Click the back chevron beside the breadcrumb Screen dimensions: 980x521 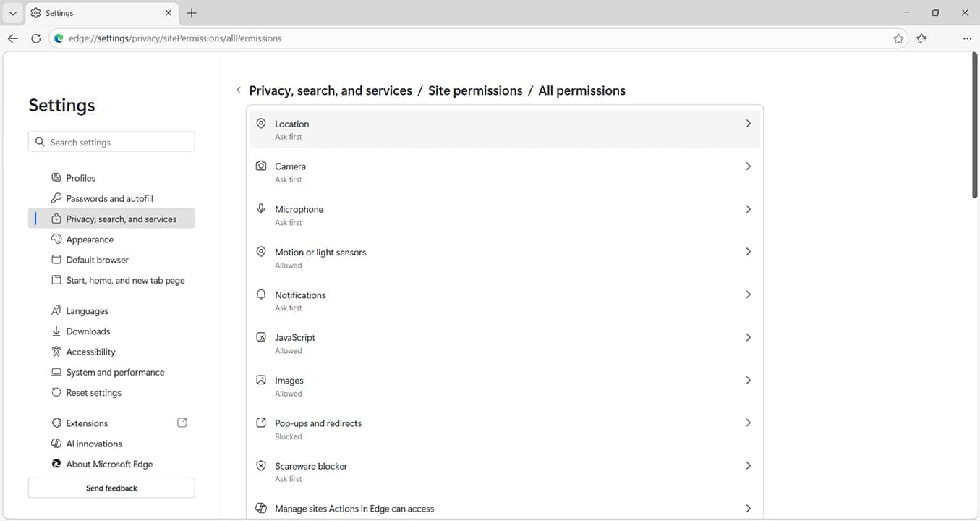pos(239,90)
